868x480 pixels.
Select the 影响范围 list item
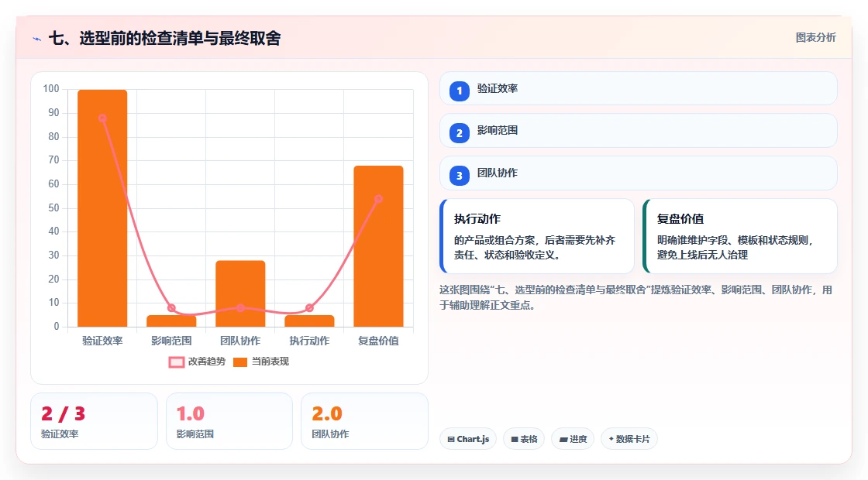coord(639,131)
